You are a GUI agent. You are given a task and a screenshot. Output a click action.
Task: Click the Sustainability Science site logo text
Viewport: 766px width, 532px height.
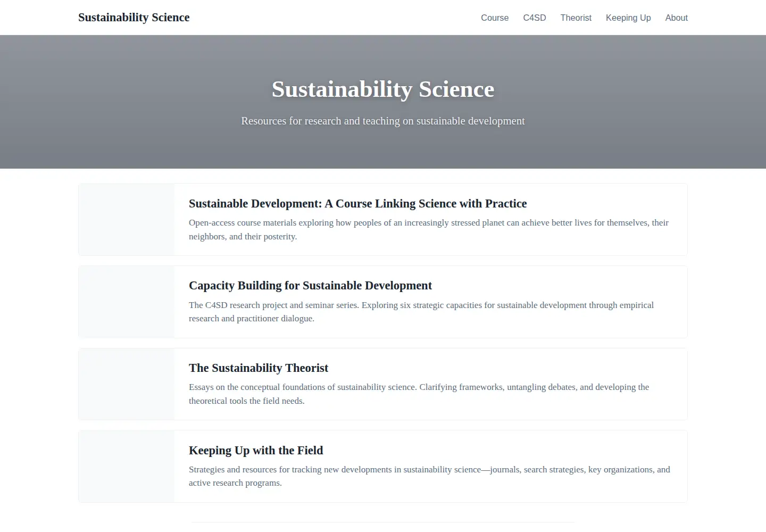pyautogui.click(x=134, y=18)
